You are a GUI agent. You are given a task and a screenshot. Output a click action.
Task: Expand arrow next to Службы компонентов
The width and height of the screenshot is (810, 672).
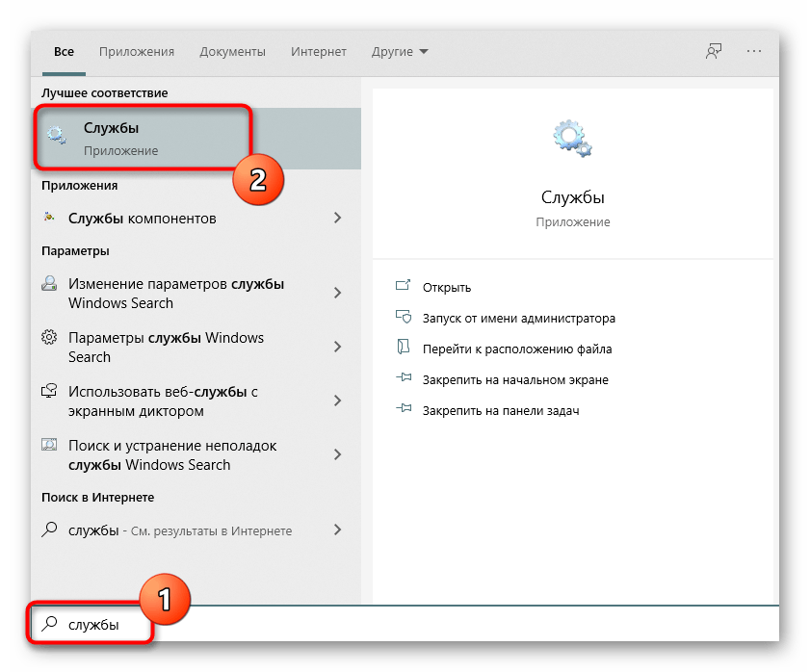tap(337, 219)
